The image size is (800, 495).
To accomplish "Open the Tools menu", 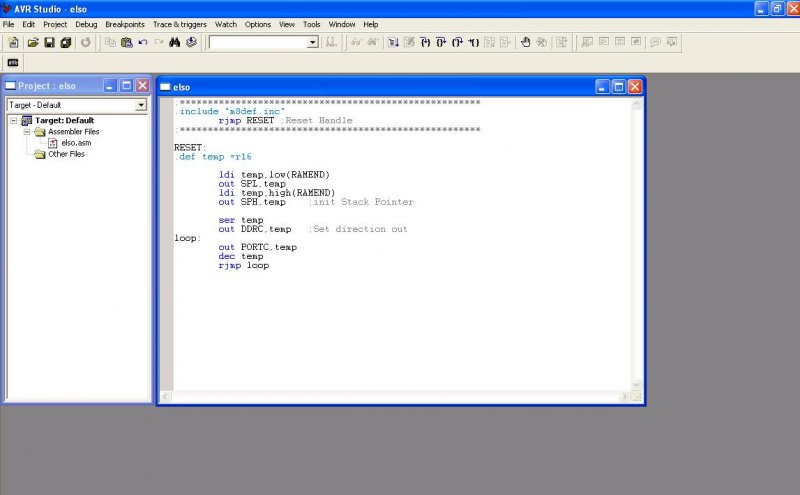I will pos(311,24).
